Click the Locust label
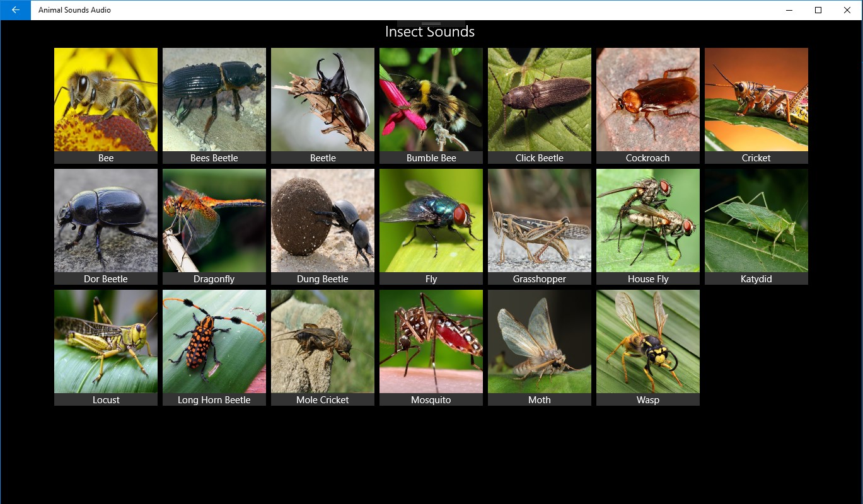This screenshot has height=504, width=863. [106, 400]
